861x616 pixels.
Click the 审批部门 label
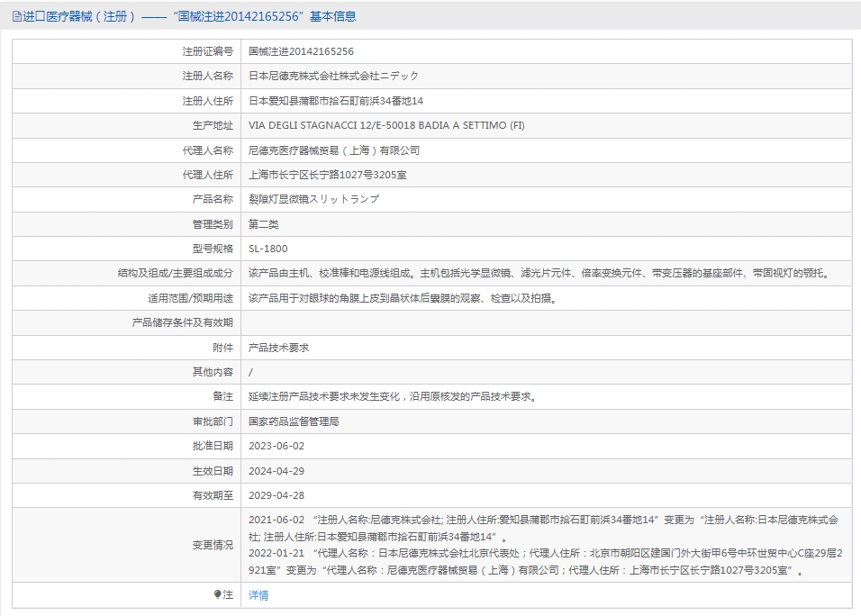pos(213,421)
